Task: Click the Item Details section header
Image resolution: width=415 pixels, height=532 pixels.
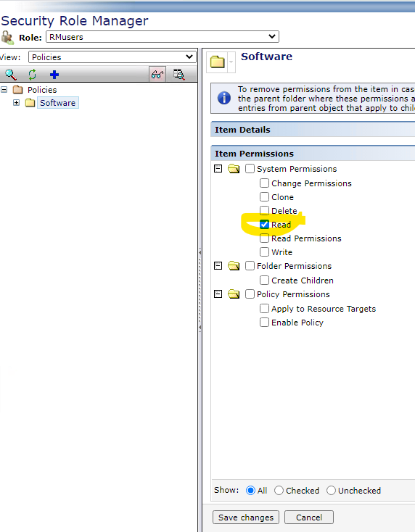Action: tap(313, 130)
